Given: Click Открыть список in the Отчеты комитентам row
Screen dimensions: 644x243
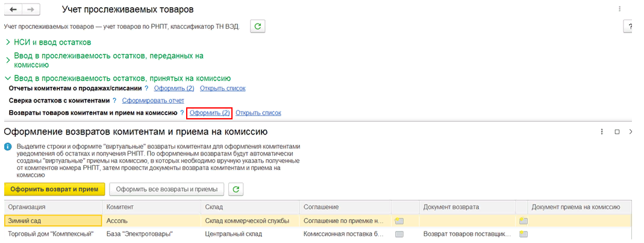Looking at the screenshot, I should click(x=222, y=89).
